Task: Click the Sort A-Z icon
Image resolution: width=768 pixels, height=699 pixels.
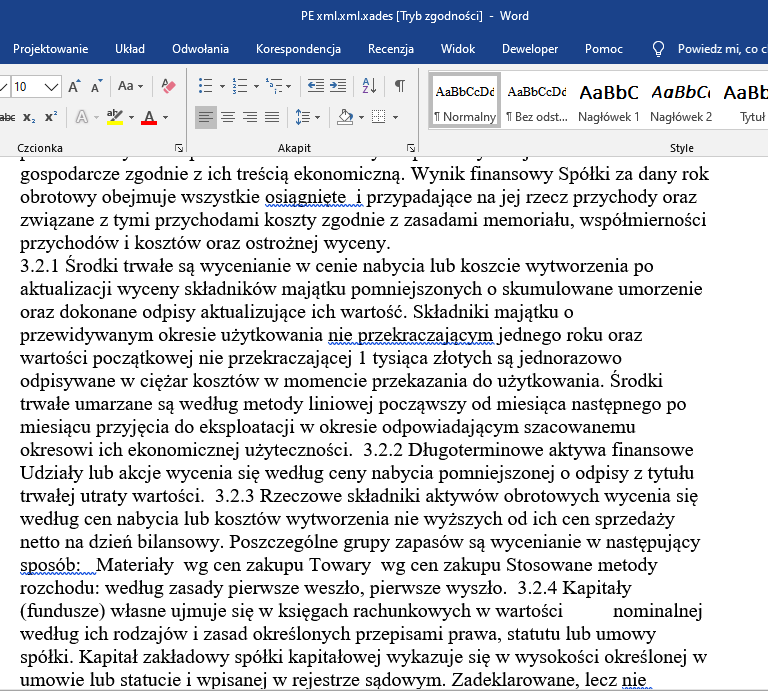Action: 369,87
